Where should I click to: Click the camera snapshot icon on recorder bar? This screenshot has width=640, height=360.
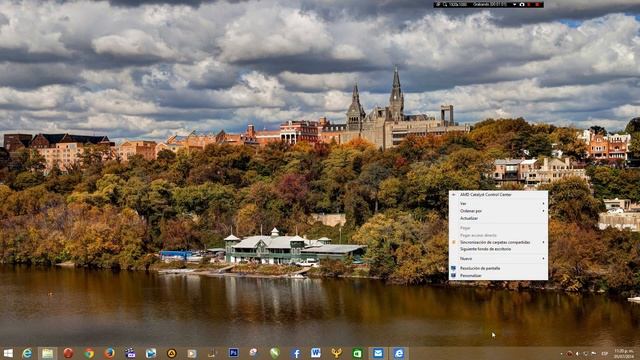click(x=522, y=4)
